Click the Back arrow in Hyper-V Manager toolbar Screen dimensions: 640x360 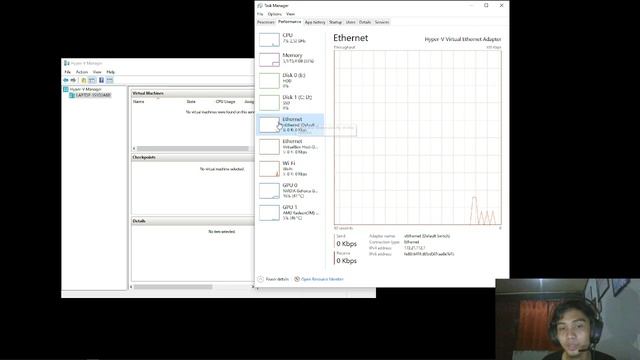(x=66, y=80)
